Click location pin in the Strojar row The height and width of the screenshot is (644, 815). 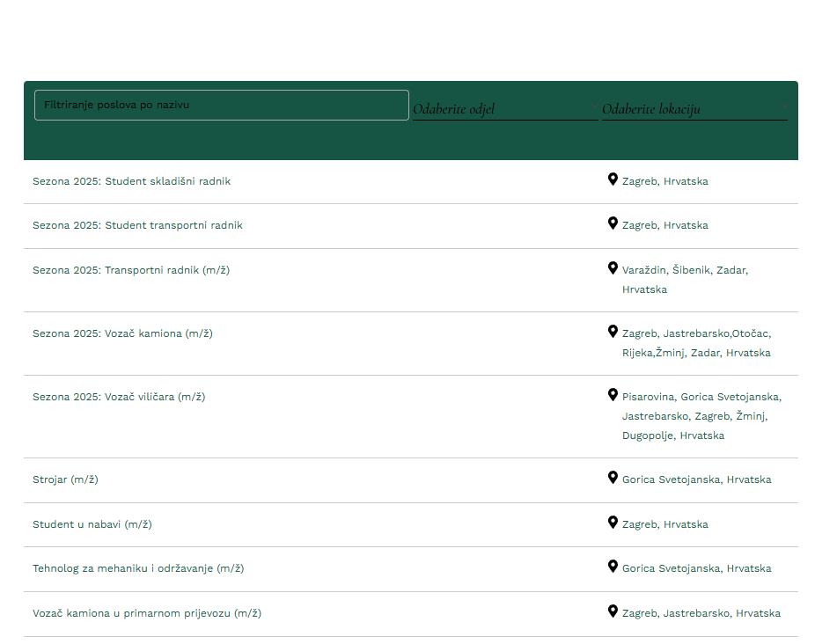[x=613, y=478]
